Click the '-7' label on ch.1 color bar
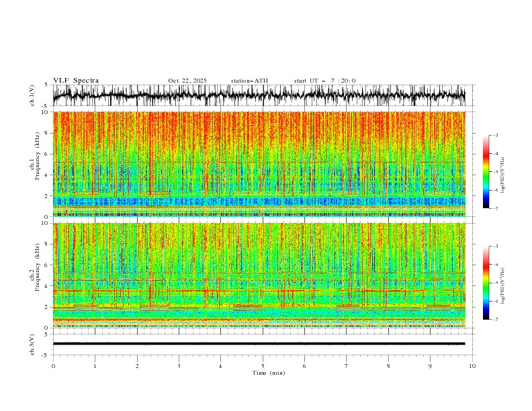532x411 pixels. pos(496,208)
